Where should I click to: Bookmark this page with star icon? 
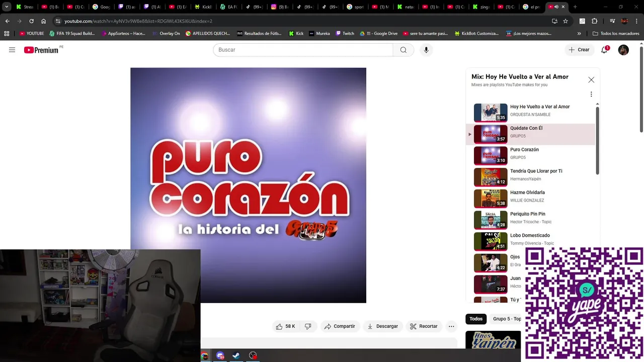tap(566, 21)
